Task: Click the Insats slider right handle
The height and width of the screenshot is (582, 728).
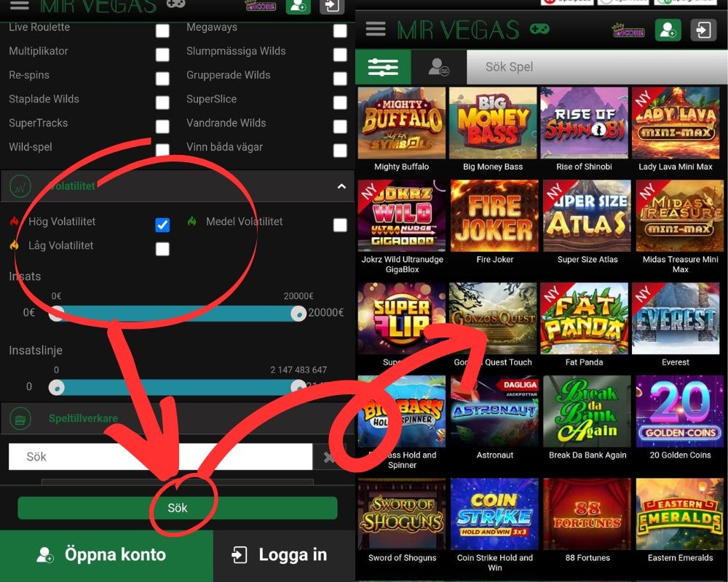Action: point(298,313)
